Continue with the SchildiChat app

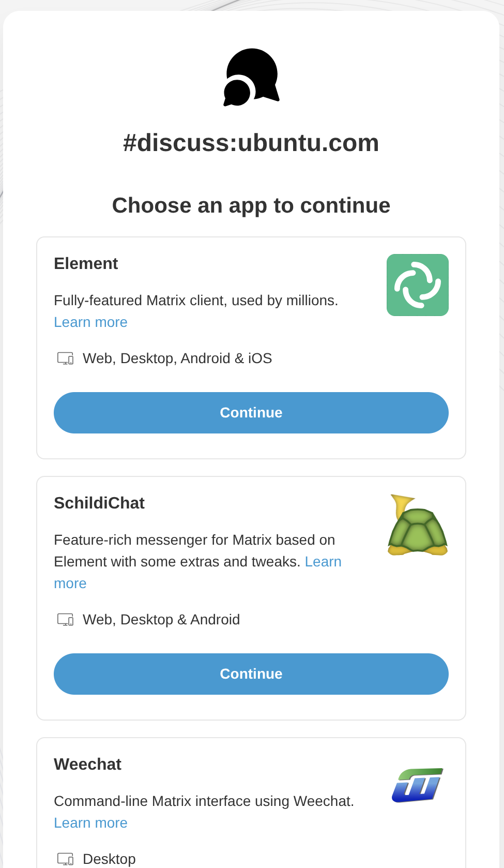pyautogui.click(x=251, y=674)
